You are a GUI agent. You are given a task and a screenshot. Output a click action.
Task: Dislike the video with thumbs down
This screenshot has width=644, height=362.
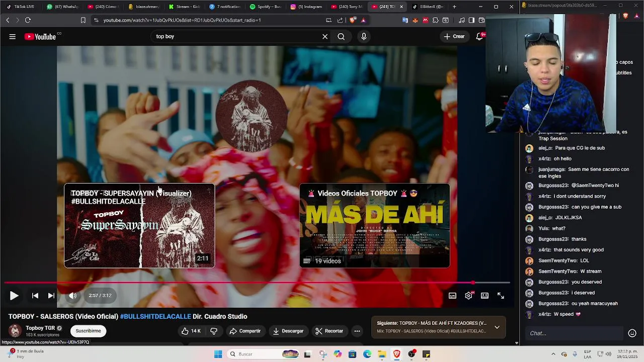[x=214, y=331]
